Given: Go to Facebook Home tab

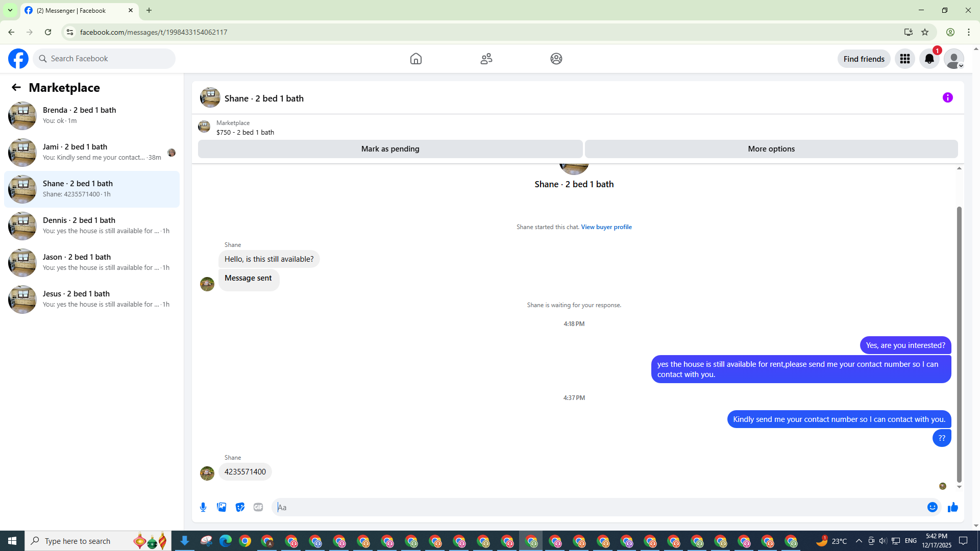Looking at the screenshot, I should tap(415, 59).
